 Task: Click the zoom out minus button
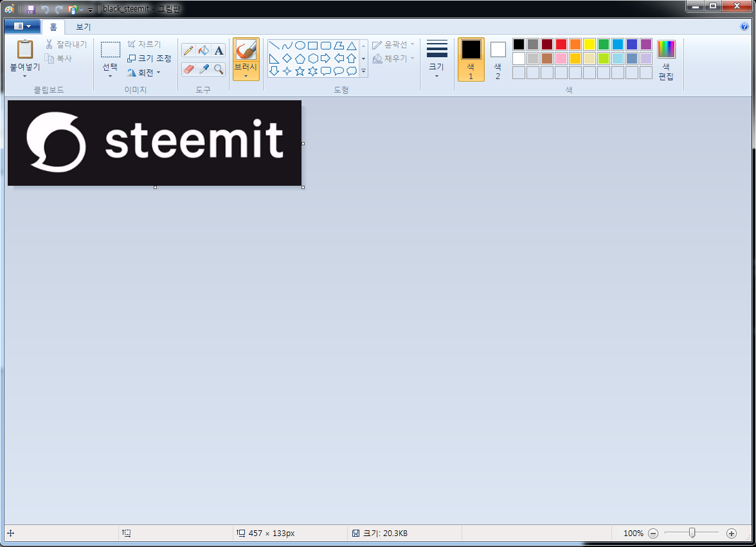pos(653,533)
